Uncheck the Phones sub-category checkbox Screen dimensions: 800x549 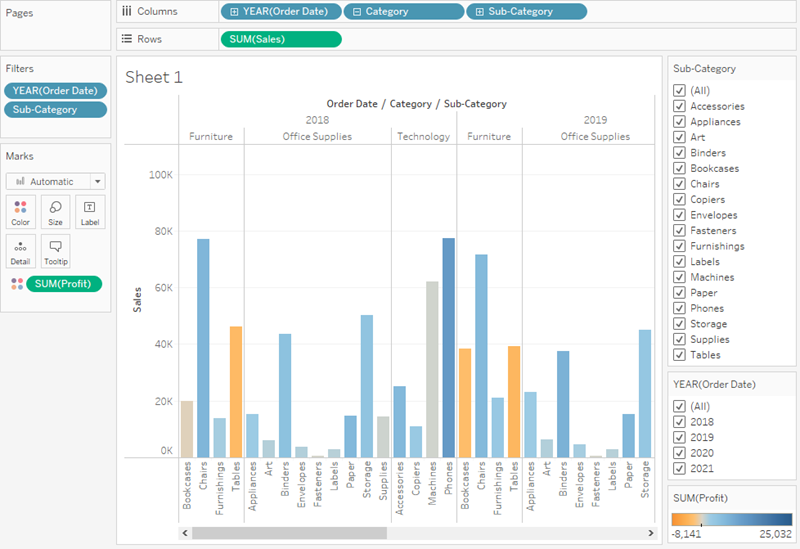(680, 308)
